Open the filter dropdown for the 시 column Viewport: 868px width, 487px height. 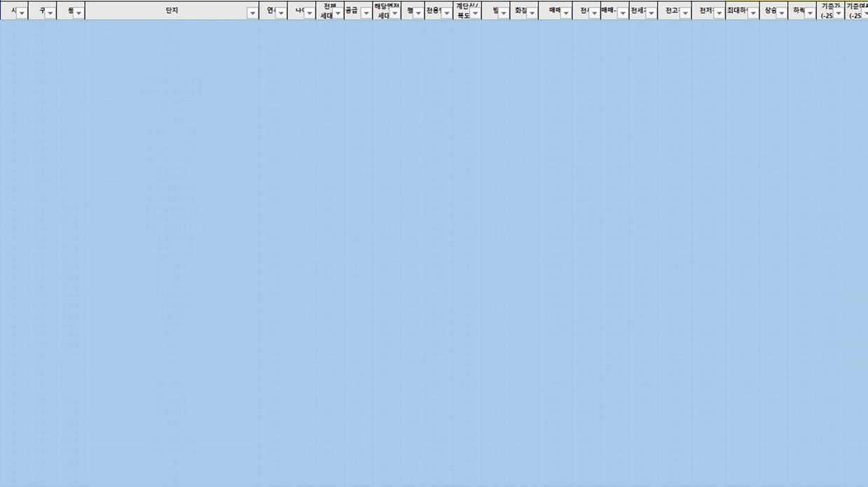22,13
